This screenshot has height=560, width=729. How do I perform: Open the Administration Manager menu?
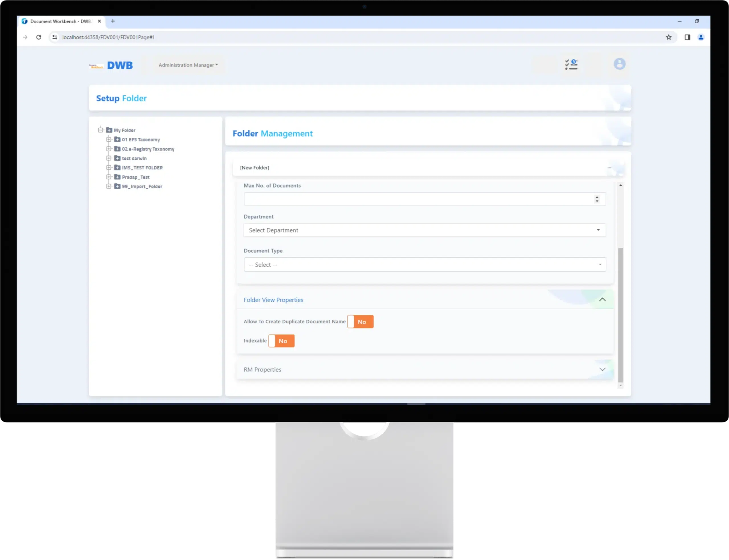[188, 65]
